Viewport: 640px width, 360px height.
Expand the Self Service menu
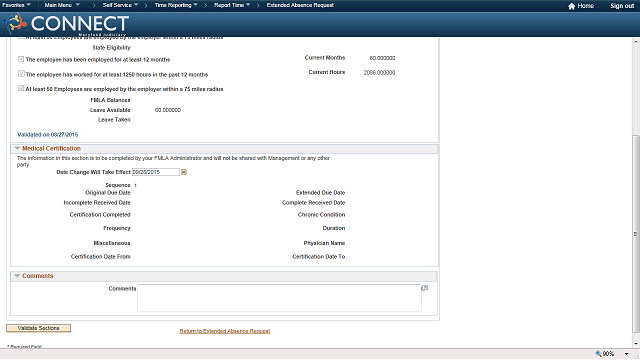pyautogui.click(x=120, y=5)
